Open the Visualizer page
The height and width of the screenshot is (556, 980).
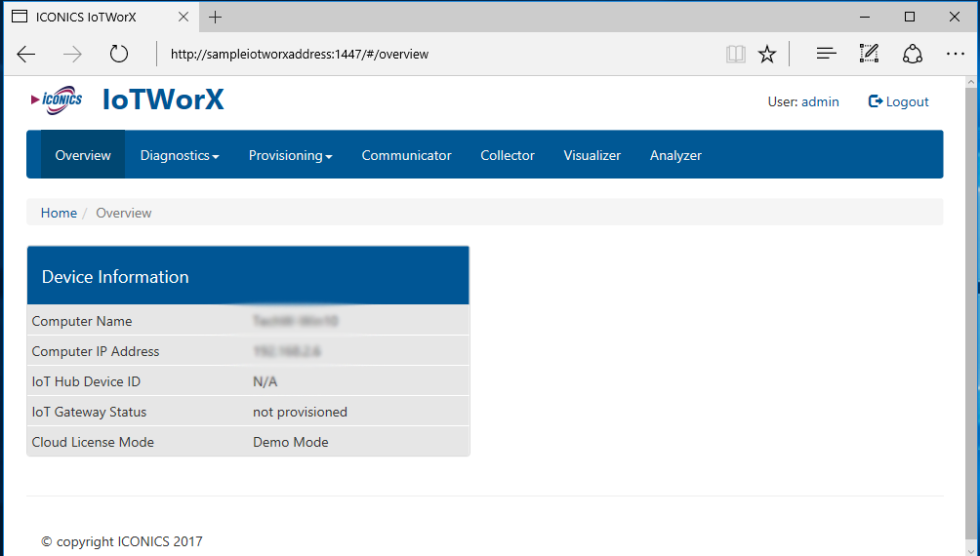tap(592, 155)
